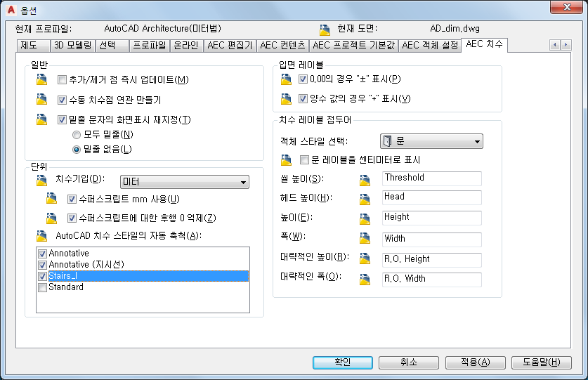Click drawing icon beside 양수 값의 경우 + 표시
This screenshot has width=588, height=380.
pyautogui.click(x=286, y=98)
